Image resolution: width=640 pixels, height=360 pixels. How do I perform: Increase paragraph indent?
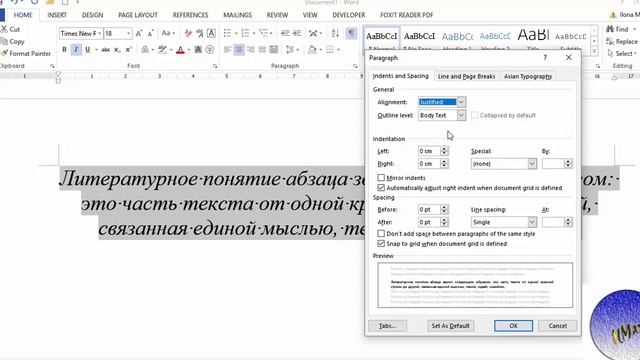[x=297, y=33]
